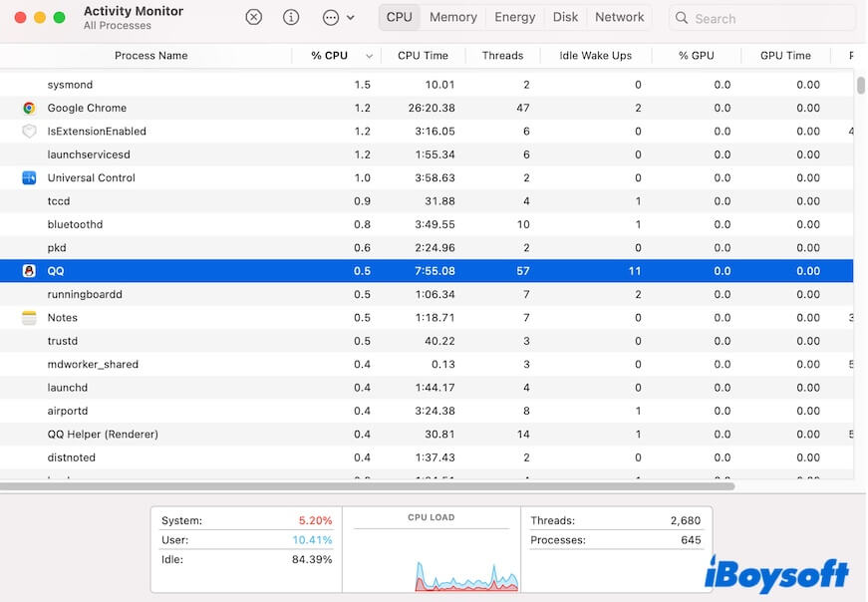Switch to the Memory tab
868x602 pixels.
click(x=452, y=16)
